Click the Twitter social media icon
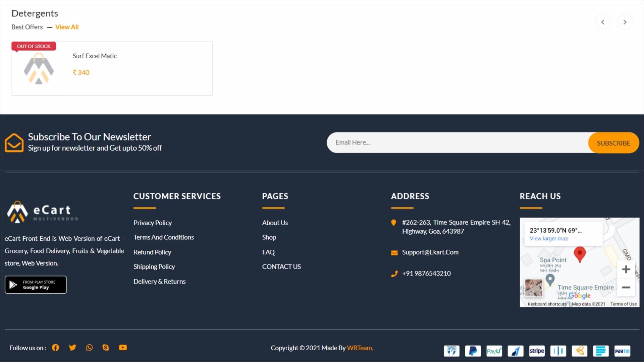 pos(72,347)
